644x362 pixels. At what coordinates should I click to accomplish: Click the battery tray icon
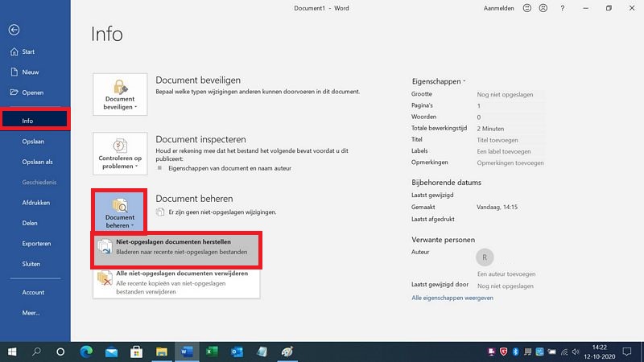click(x=552, y=352)
